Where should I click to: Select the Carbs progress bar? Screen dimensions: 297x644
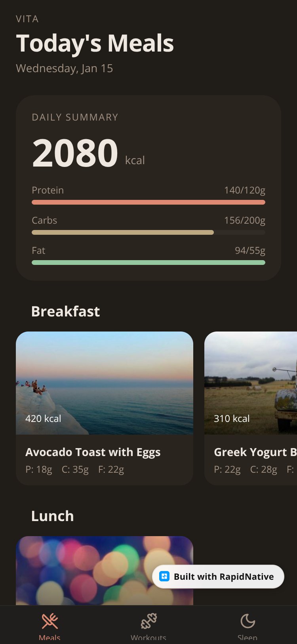[x=148, y=232]
